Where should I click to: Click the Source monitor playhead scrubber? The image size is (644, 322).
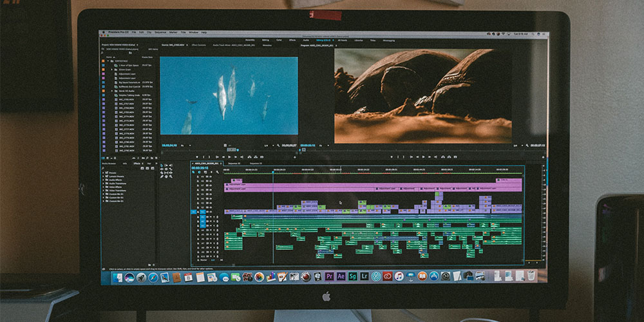[238, 150]
